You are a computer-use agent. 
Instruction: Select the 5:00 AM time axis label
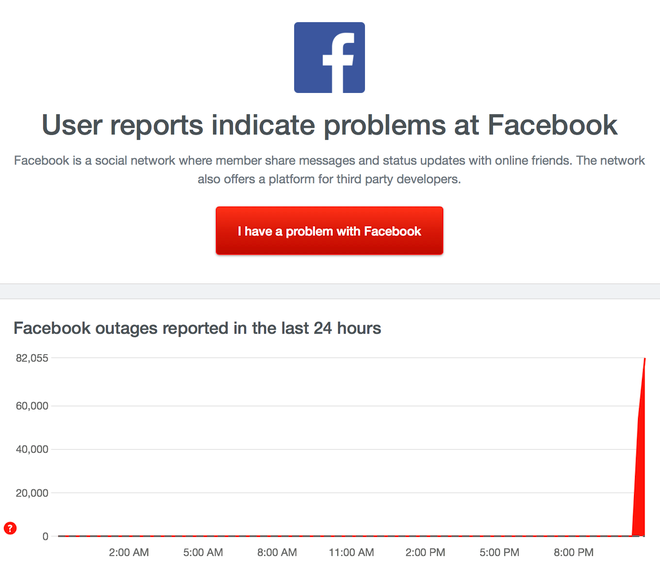click(x=202, y=552)
